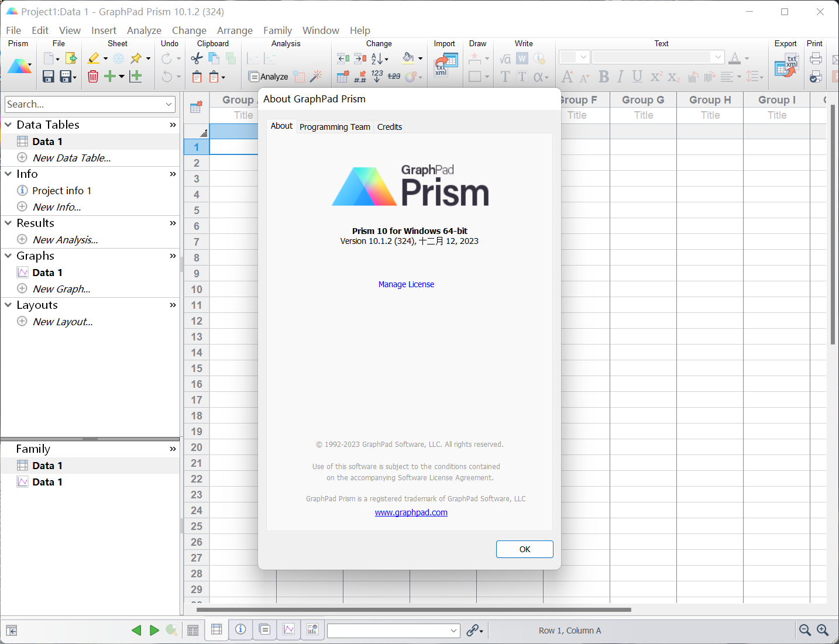
Task: Click the Import txt/xml icon
Action: coord(445,64)
